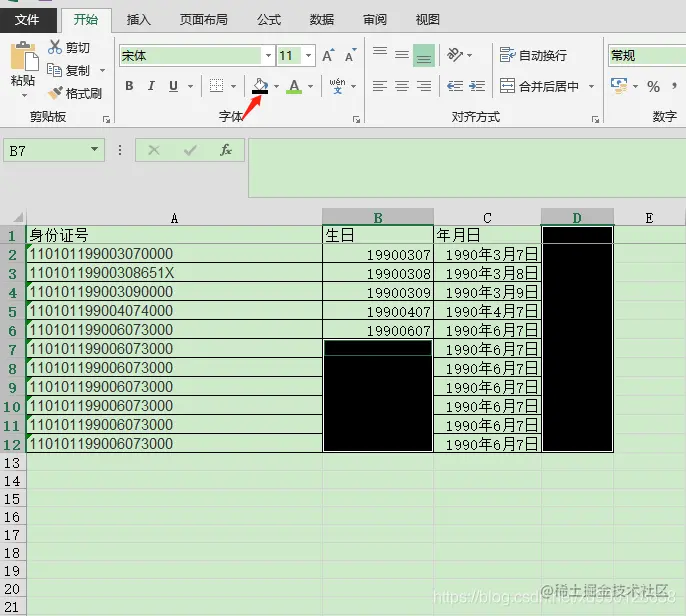Align cell text right
Image resolution: width=686 pixels, height=616 pixels.
tap(424, 86)
